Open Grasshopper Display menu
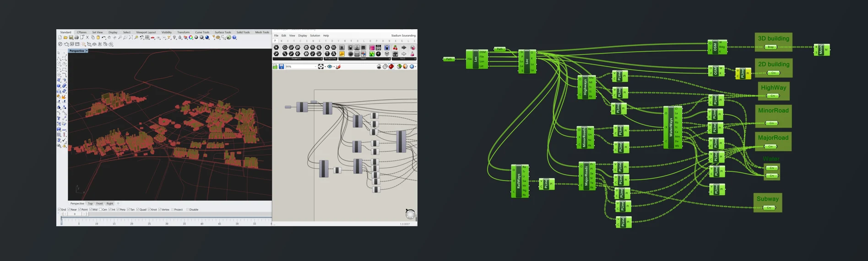Image resolution: width=868 pixels, height=261 pixels. point(303,36)
